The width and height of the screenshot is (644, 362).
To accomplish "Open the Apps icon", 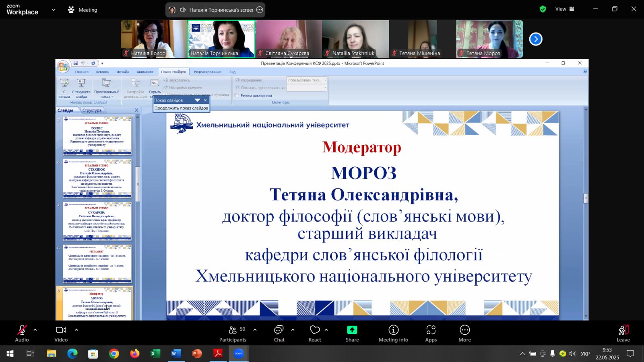I will point(431,330).
